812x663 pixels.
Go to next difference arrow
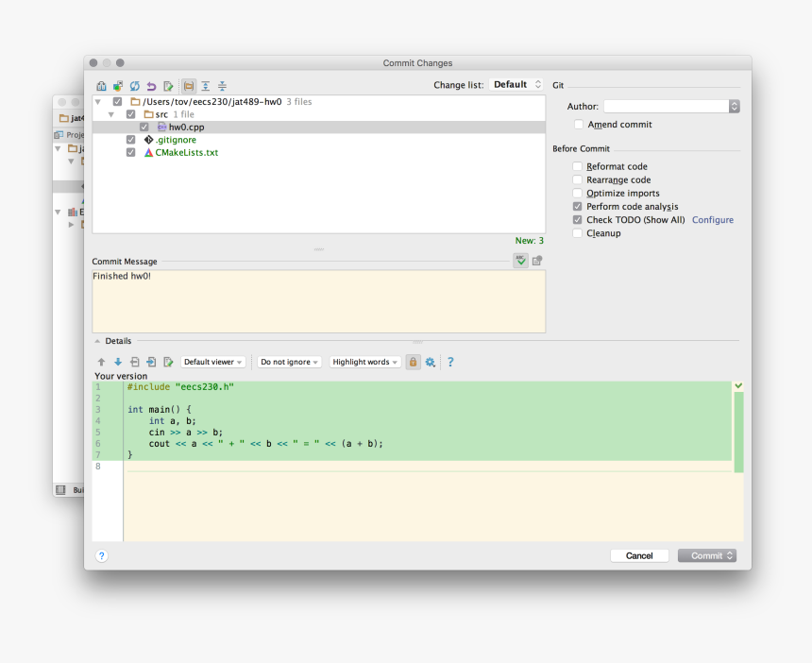[118, 362]
